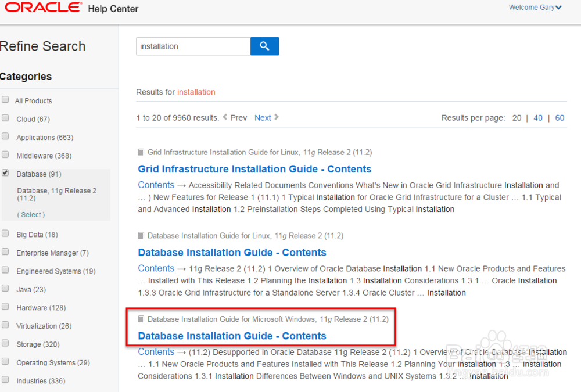This screenshot has height=392, width=581.
Task: Show 60 results per page
Action: click(x=560, y=118)
